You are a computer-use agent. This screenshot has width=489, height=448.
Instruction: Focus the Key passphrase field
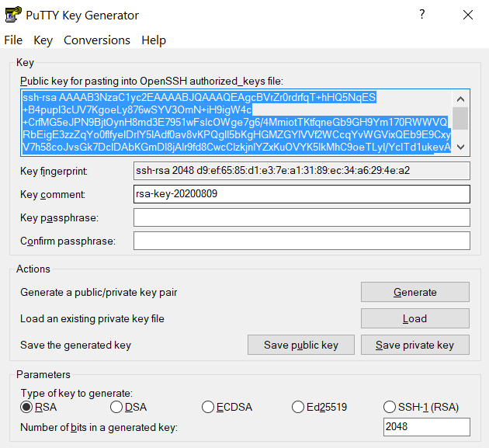click(302, 217)
